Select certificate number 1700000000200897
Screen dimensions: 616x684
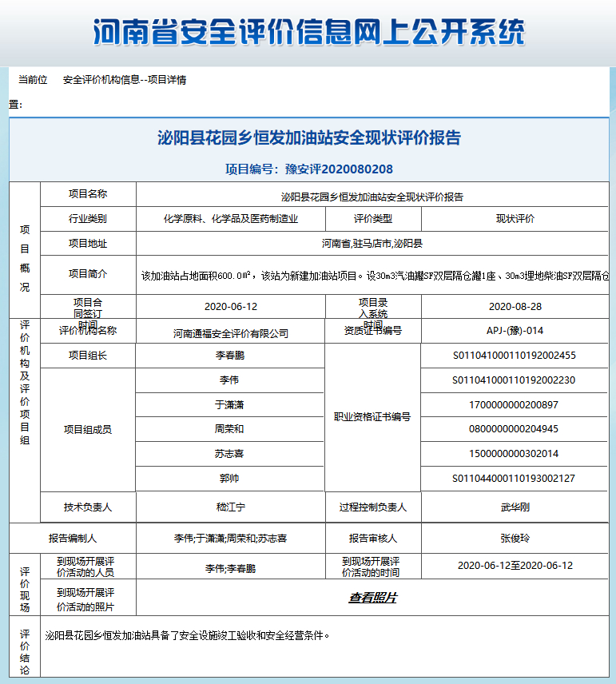point(514,405)
